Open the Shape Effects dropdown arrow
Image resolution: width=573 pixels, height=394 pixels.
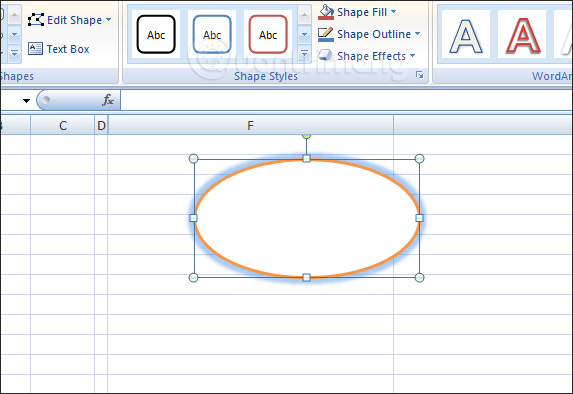(413, 56)
